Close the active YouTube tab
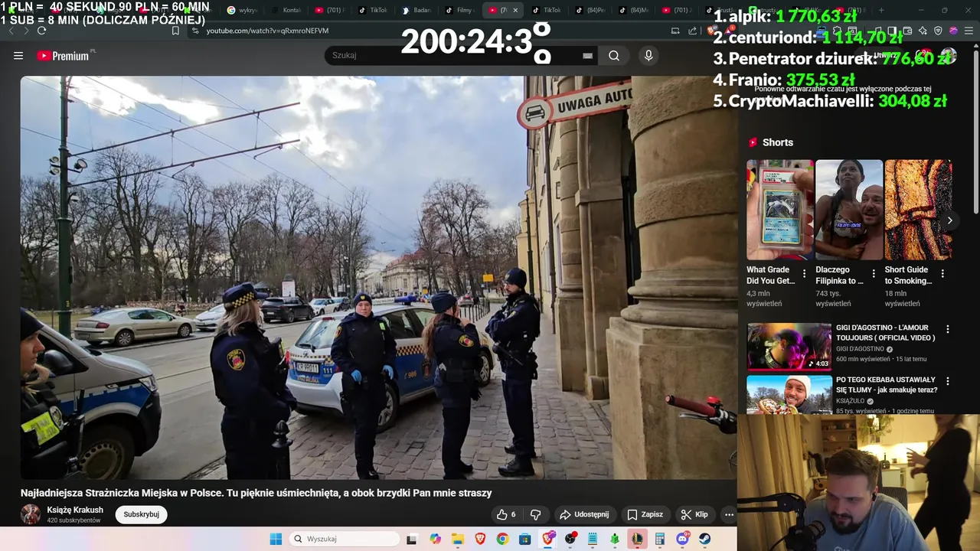Screen dimensions: 980x551 (515, 10)
